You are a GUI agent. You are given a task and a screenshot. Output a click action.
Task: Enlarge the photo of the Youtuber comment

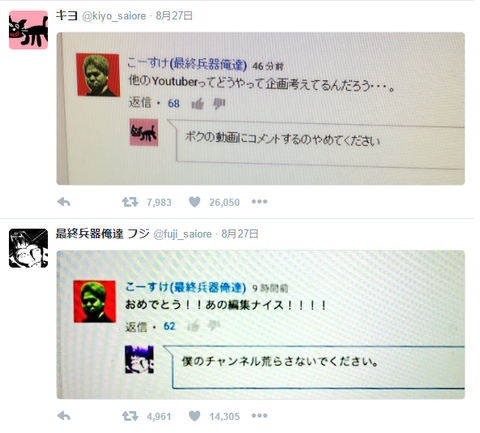coord(261,109)
